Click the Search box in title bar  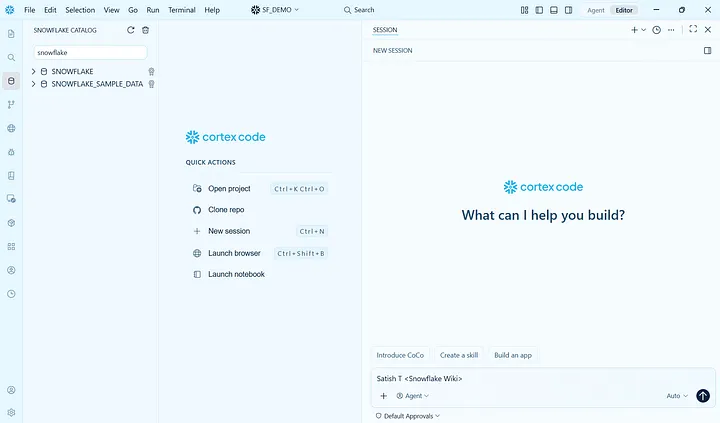tap(359, 10)
